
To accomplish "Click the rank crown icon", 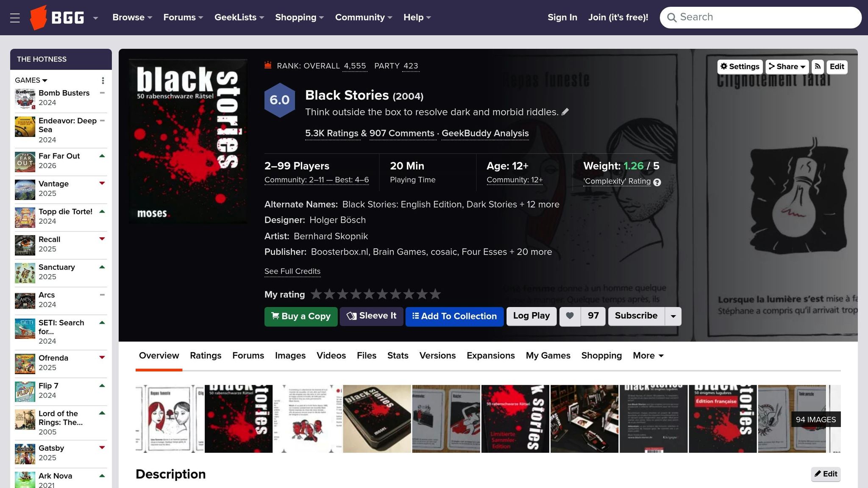I will 268,65.
